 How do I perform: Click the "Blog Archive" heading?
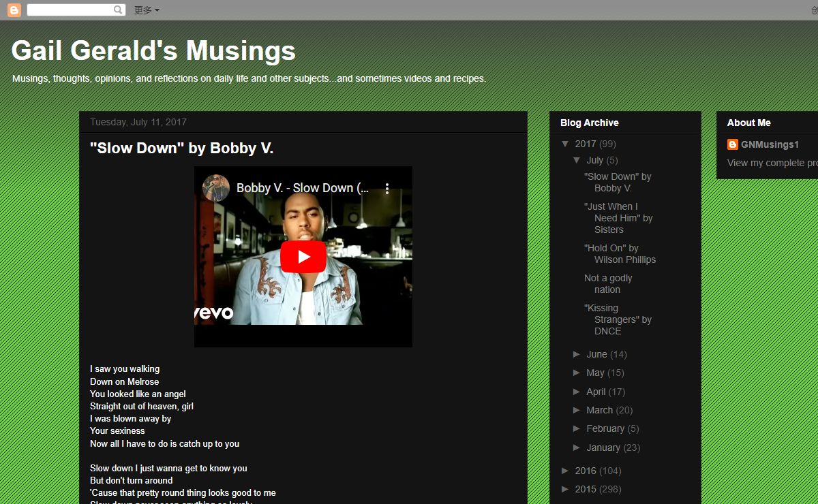click(x=590, y=123)
